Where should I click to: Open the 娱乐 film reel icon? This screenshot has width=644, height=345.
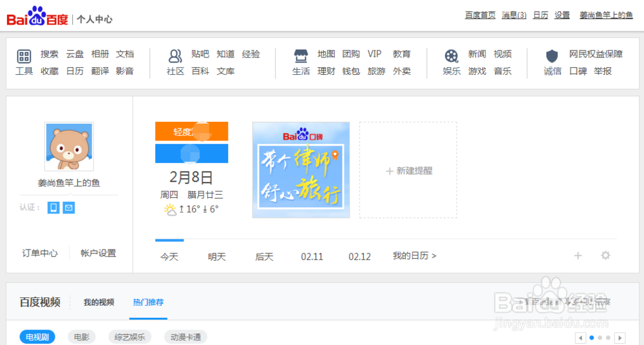[451, 56]
